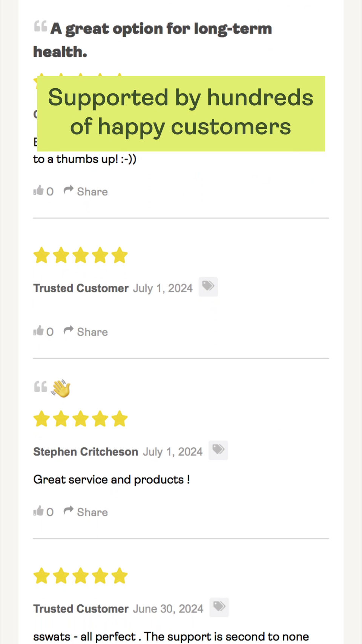Screen dimensions: 362x644
Task: Click the fifth star of Stephen Critcheson's rating
Action: pos(120,419)
